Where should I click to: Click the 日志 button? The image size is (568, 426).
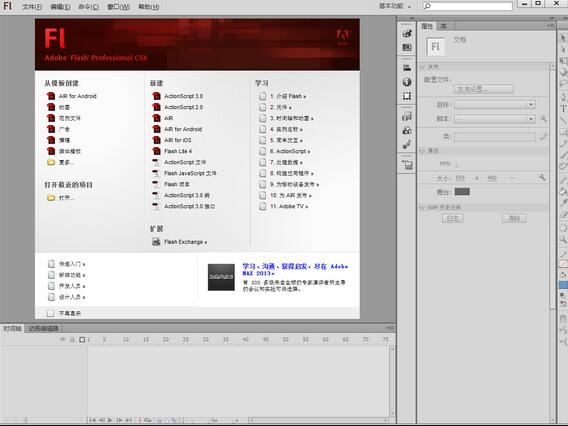452,218
